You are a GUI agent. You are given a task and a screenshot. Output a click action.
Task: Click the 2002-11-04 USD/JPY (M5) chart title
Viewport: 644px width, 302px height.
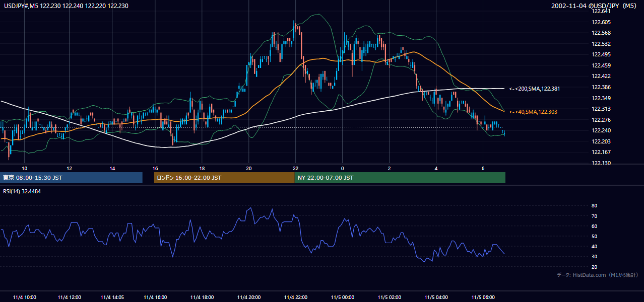(595, 6)
